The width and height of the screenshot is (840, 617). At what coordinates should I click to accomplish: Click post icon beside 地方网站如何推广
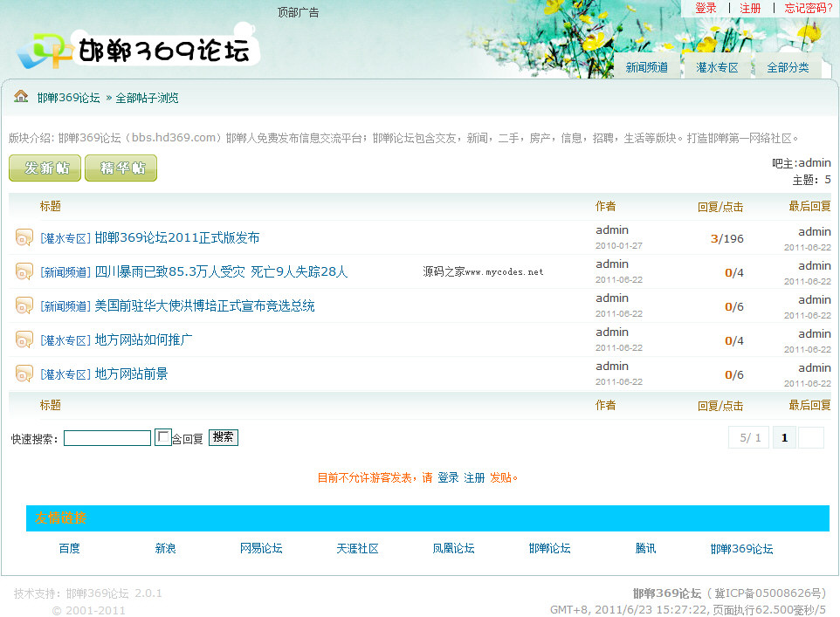tap(24, 339)
